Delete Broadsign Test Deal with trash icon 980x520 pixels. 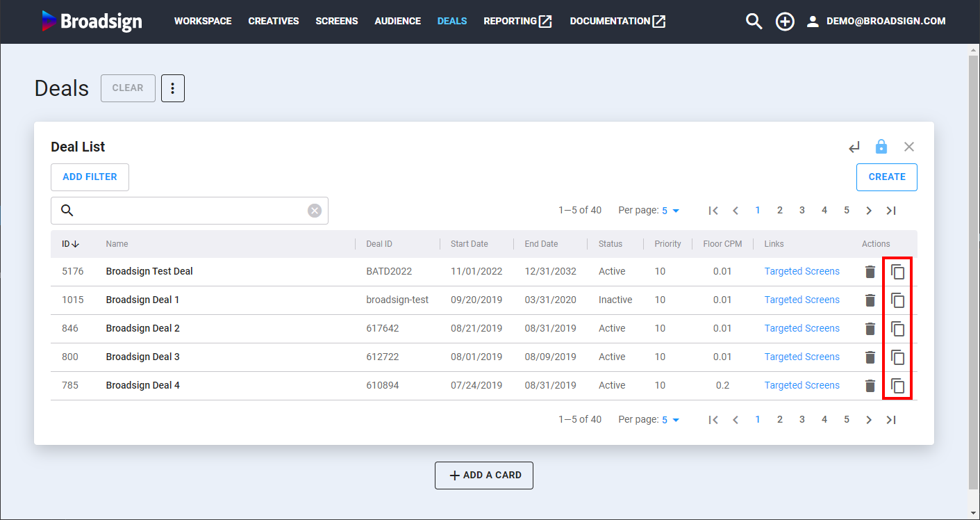870,272
